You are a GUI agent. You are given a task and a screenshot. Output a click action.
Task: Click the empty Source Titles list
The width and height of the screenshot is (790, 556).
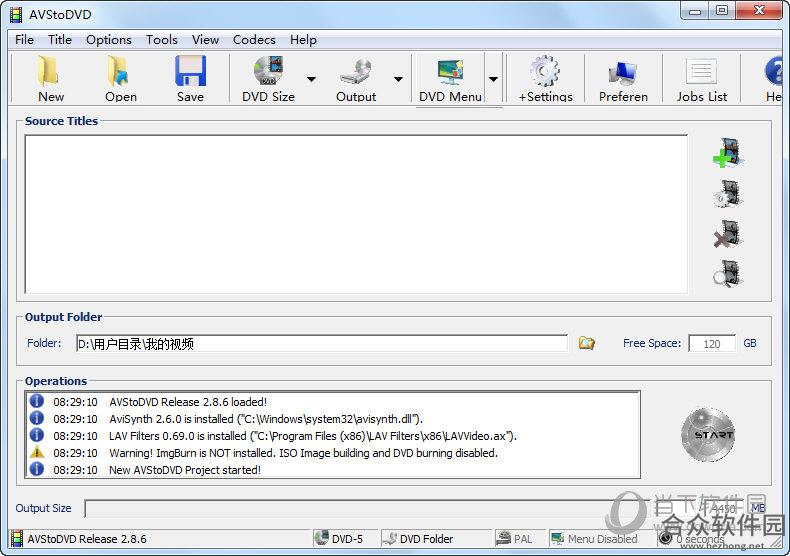pyautogui.click(x=356, y=214)
